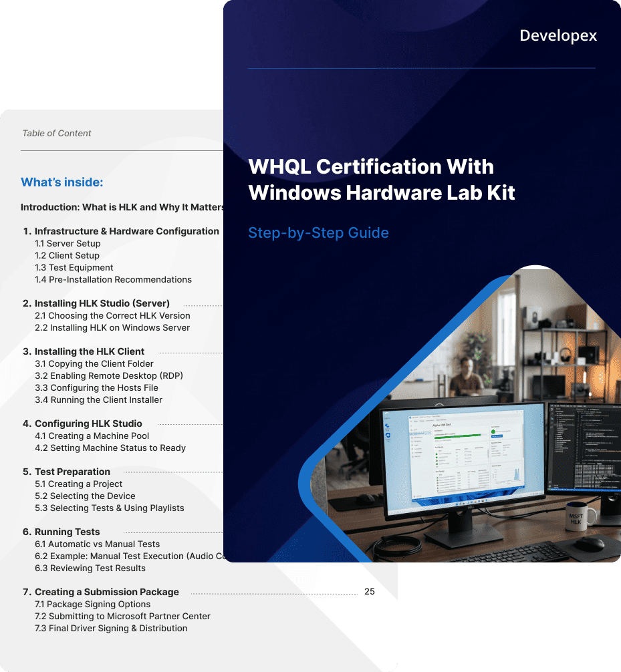Click '4. Configuring HLK Studio' heading
This screenshot has height=672, width=621.
click(82, 424)
